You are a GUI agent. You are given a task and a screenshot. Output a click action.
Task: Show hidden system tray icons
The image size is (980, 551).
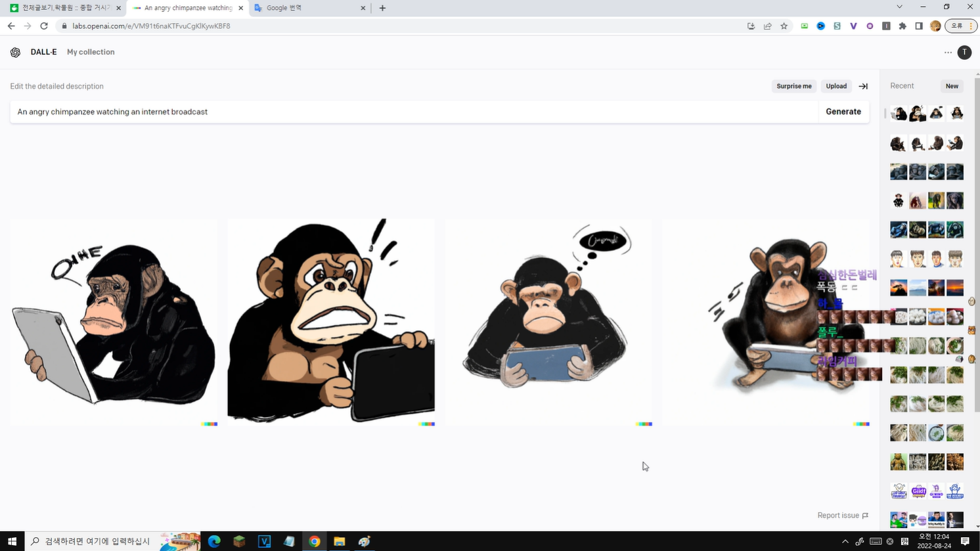tap(845, 541)
